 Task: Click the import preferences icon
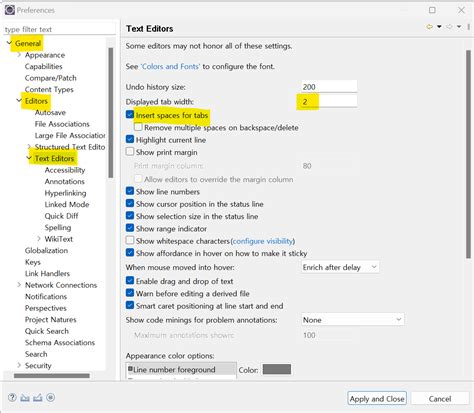pyautogui.click(x=25, y=397)
